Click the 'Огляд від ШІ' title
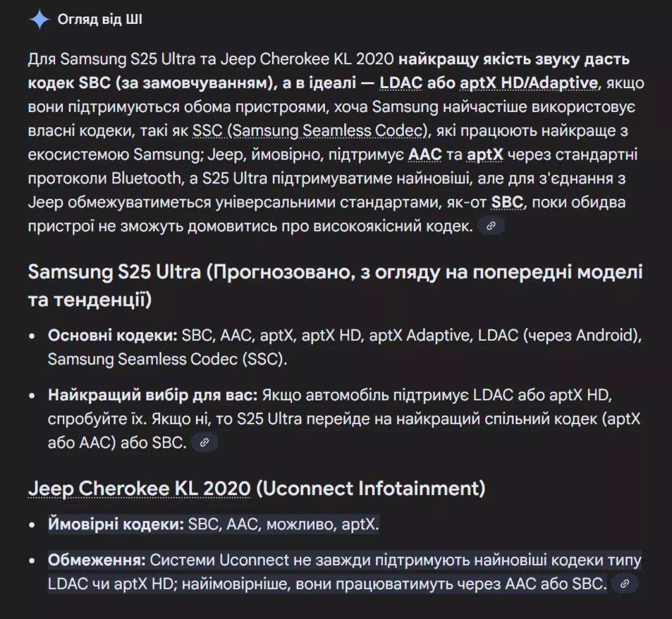 (x=100, y=20)
